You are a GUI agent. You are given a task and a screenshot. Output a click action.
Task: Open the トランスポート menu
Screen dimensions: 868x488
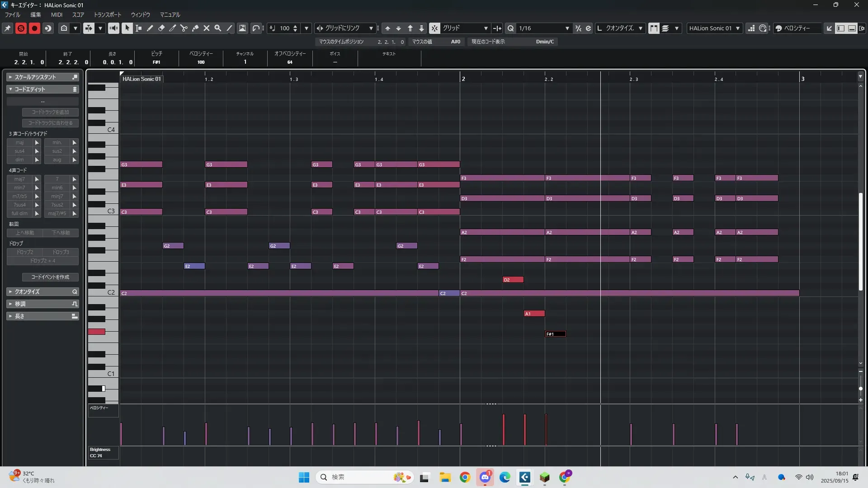point(108,14)
